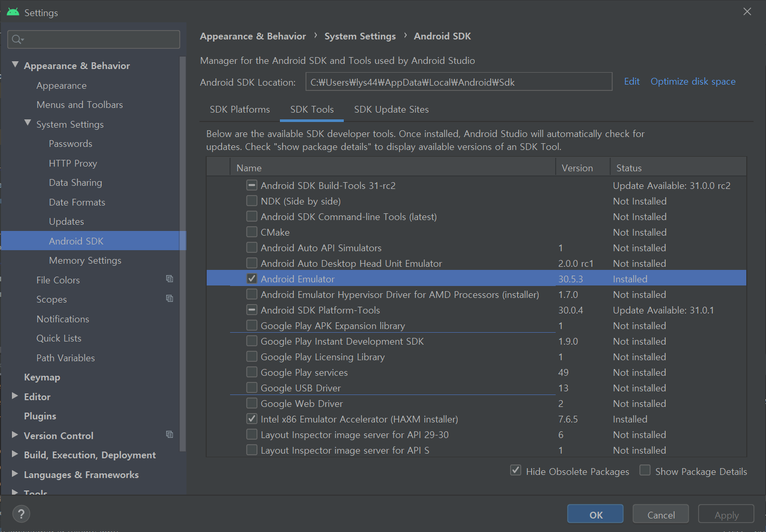Switch to the SDK Platforms tab
The width and height of the screenshot is (766, 532).
click(240, 110)
